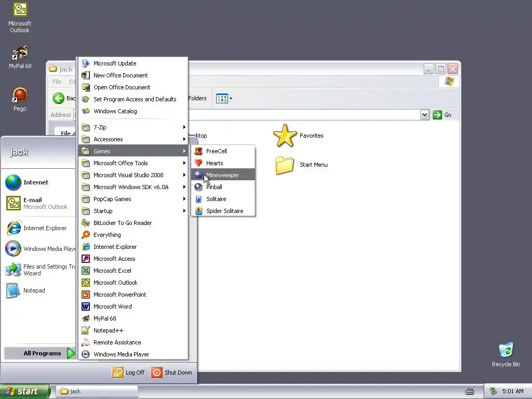Click the Start button
Viewport: 532px width, 399px height.
[x=25, y=391]
